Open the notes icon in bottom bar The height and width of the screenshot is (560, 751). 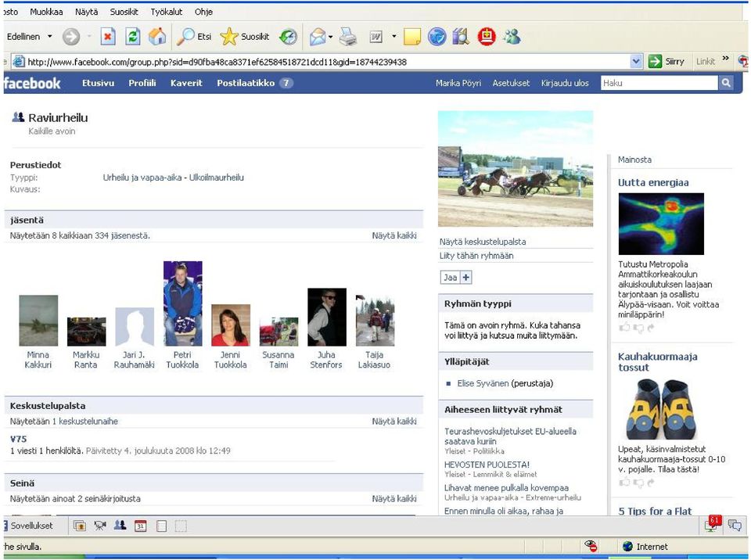click(x=161, y=526)
